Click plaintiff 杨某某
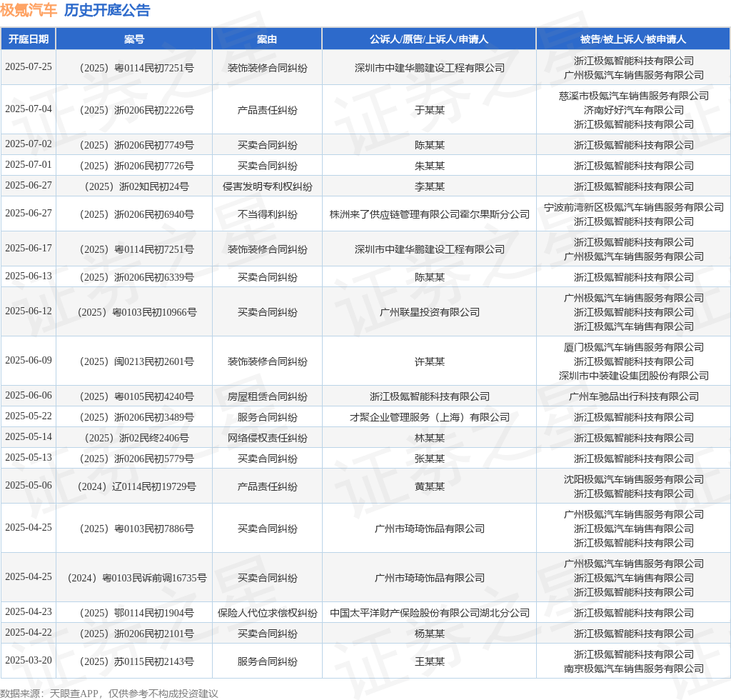The image size is (731, 700). [429, 634]
